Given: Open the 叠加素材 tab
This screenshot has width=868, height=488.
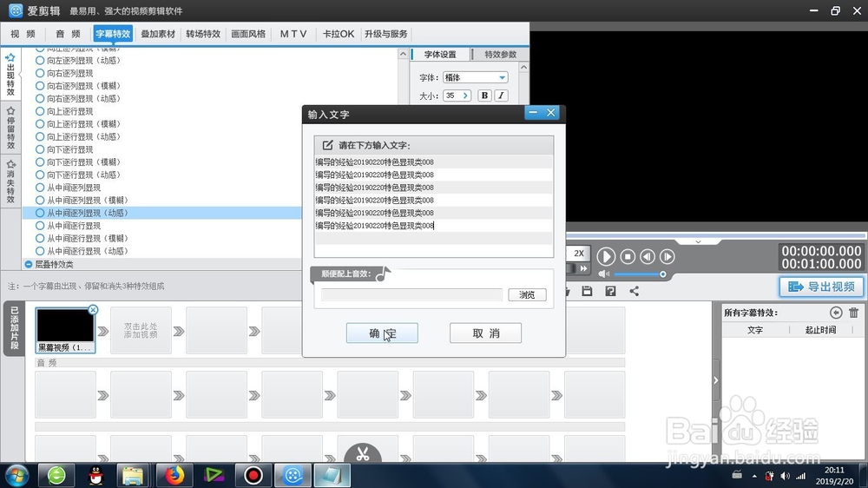Looking at the screenshot, I should tap(158, 34).
